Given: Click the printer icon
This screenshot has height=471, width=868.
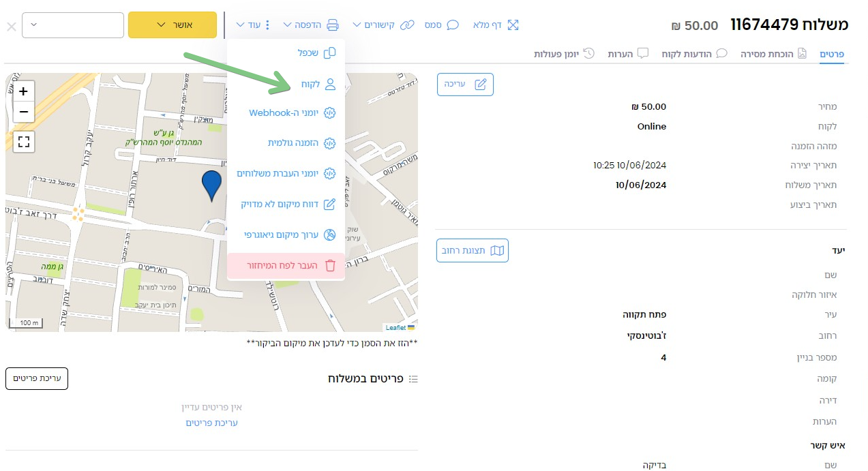Looking at the screenshot, I should (333, 25).
